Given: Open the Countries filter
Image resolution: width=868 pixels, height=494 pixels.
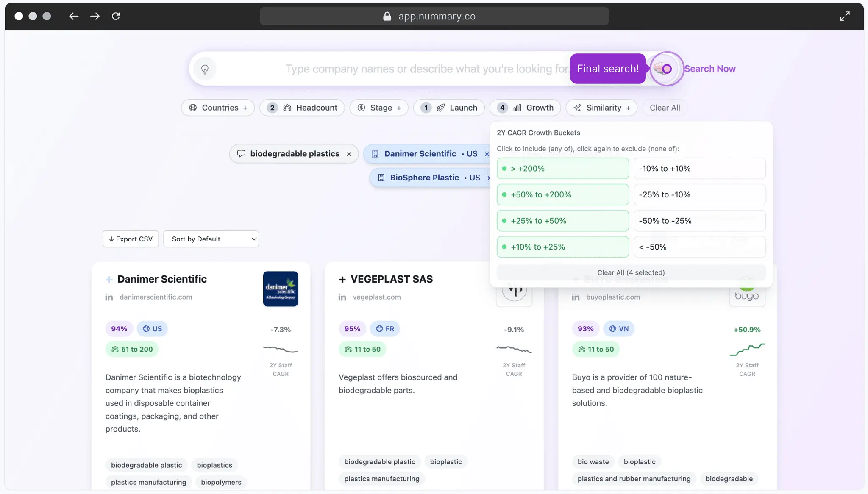Looking at the screenshot, I should point(218,108).
